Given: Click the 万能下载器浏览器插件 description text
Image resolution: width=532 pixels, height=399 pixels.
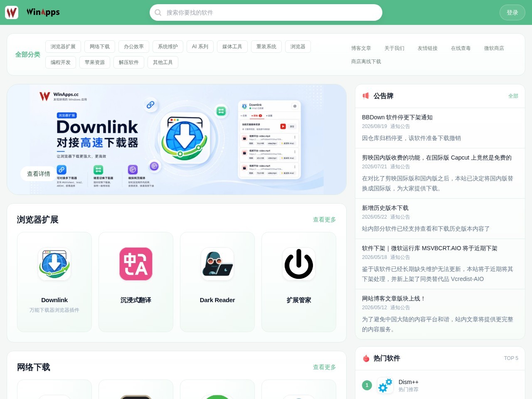Looking at the screenshot, I should click(x=54, y=310).
